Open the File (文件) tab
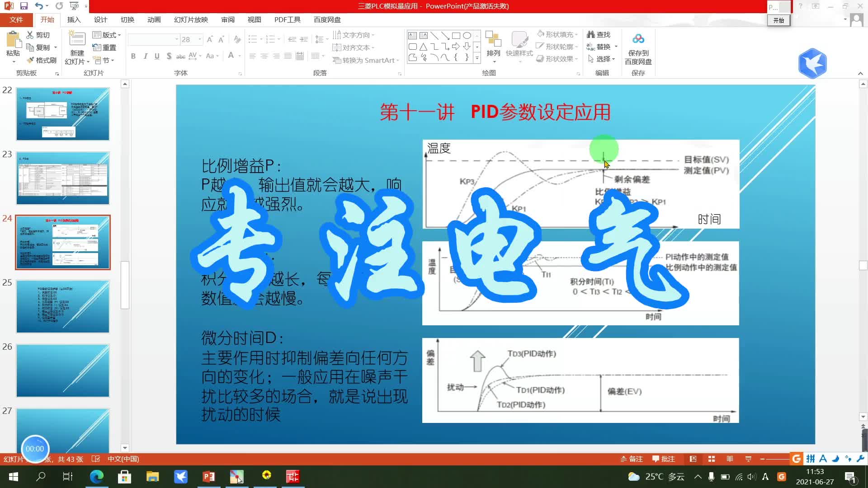The image size is (868, 488). pos(16,20)
